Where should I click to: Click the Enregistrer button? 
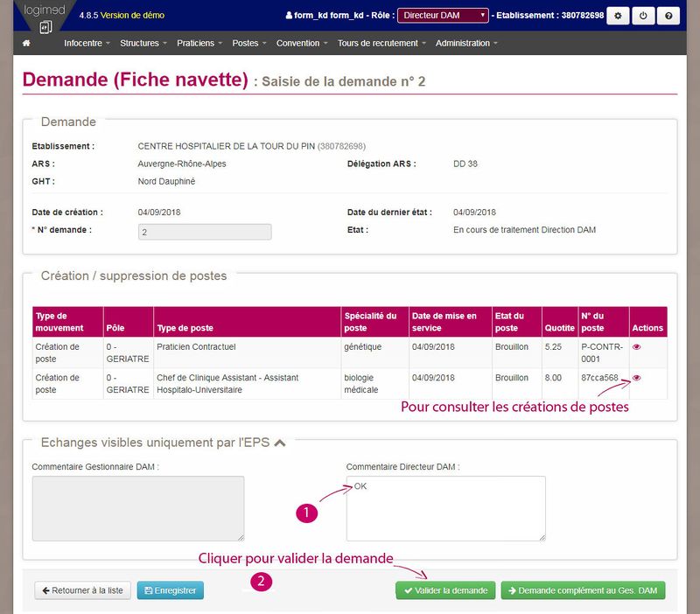point(170,590)
